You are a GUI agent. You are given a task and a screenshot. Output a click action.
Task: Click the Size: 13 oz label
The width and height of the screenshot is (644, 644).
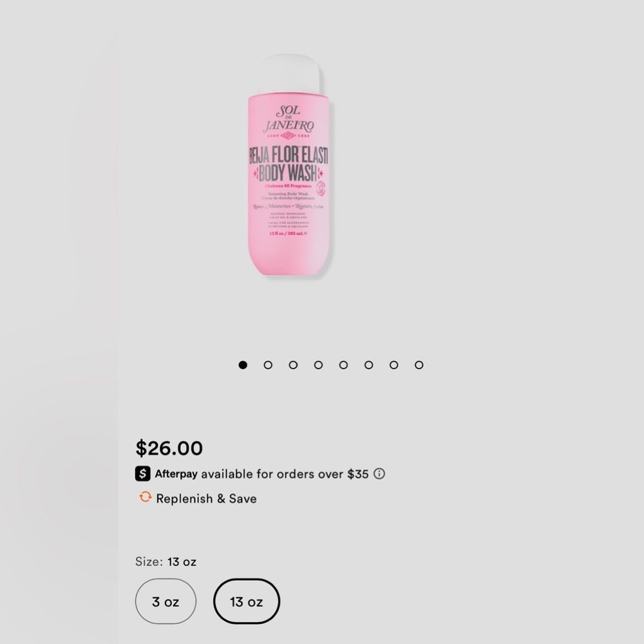[x=166, y=562]
